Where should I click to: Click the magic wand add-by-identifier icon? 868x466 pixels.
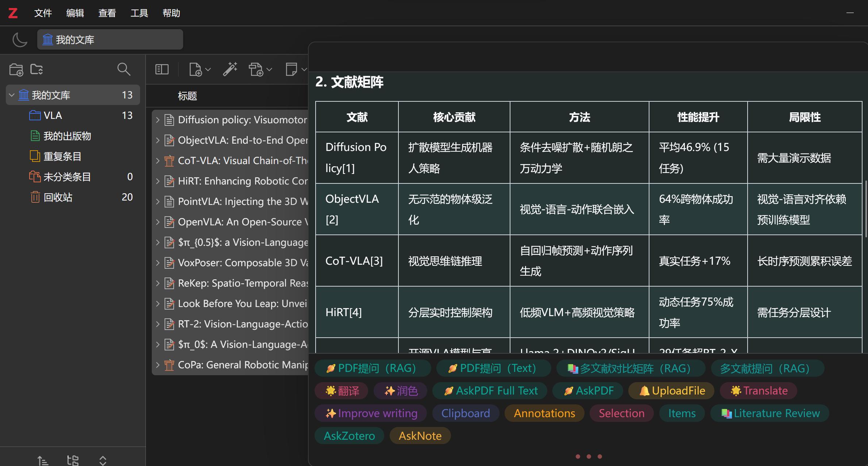point(230,69)
